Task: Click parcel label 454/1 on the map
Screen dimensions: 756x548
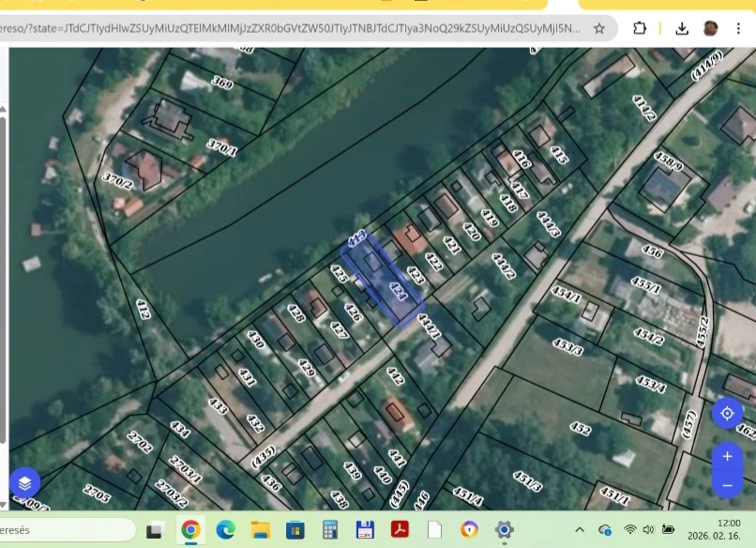Action: (x=566, y=295)
